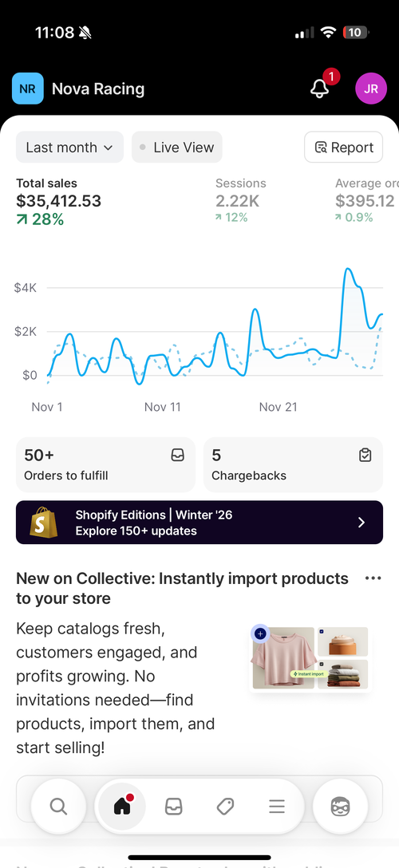The height and width of the screenshot is (868, 399).
Task: Open the hamburger More menu
Action: (277, 807)
